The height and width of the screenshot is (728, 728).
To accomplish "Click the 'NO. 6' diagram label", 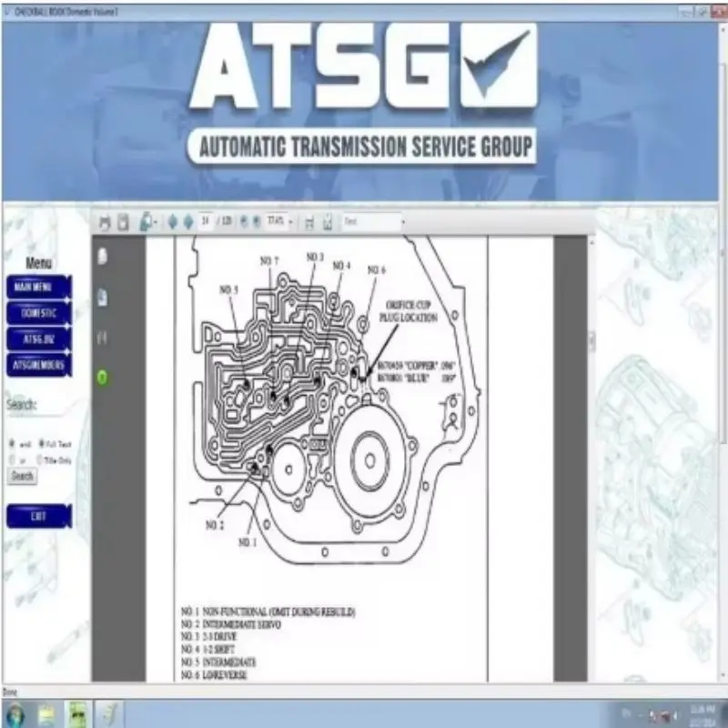I will tap(376, 269).
